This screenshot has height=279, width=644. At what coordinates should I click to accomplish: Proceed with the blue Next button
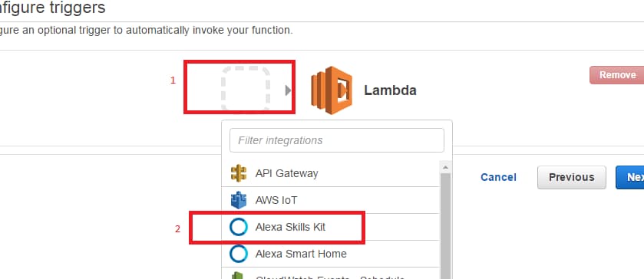[x=630, y=177]
